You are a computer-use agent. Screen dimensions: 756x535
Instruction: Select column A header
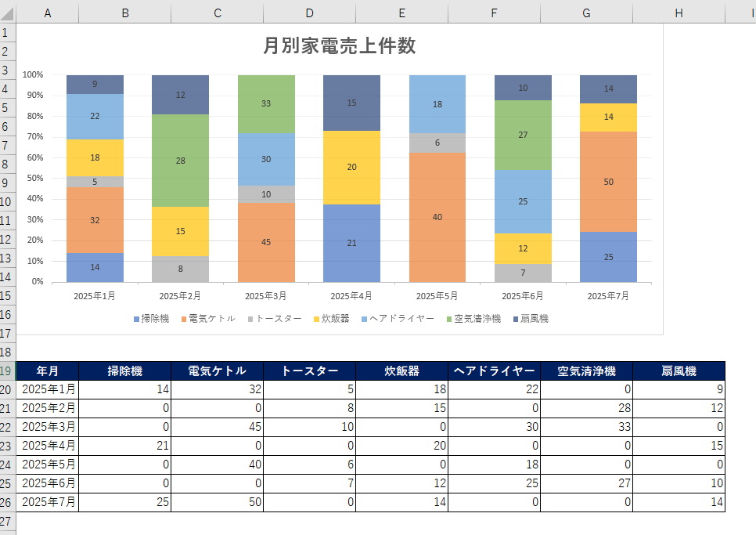pos(47,13)
